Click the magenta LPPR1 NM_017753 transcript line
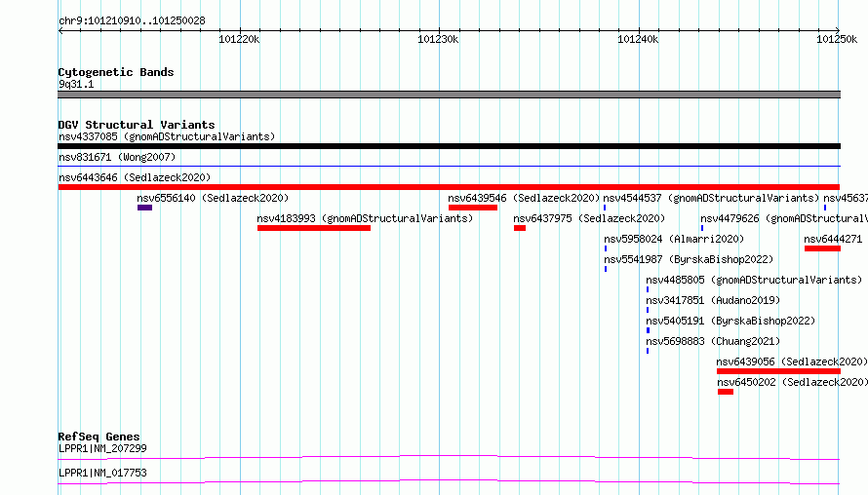This screenshot has width=868, height=495. coord(449,481)
